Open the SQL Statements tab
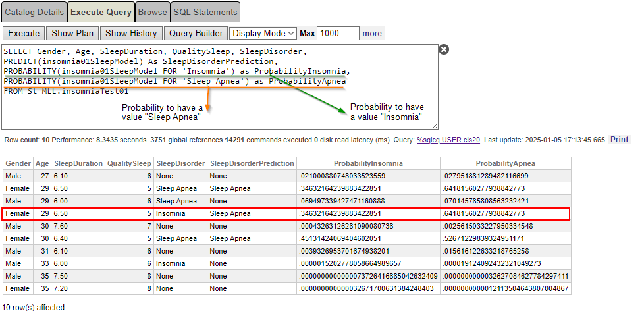The image size is (644, 324). [x=205, y=12]
